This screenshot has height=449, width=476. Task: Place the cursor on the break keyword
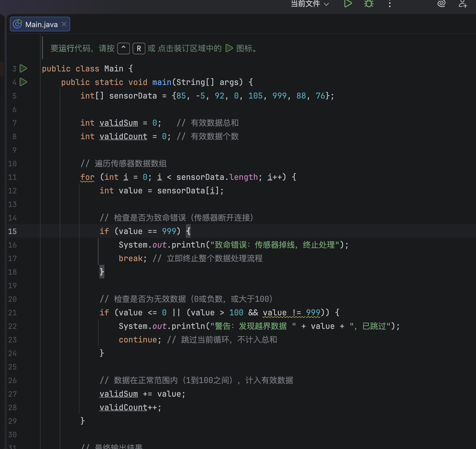pyautogui.click(x=130, y=258)
